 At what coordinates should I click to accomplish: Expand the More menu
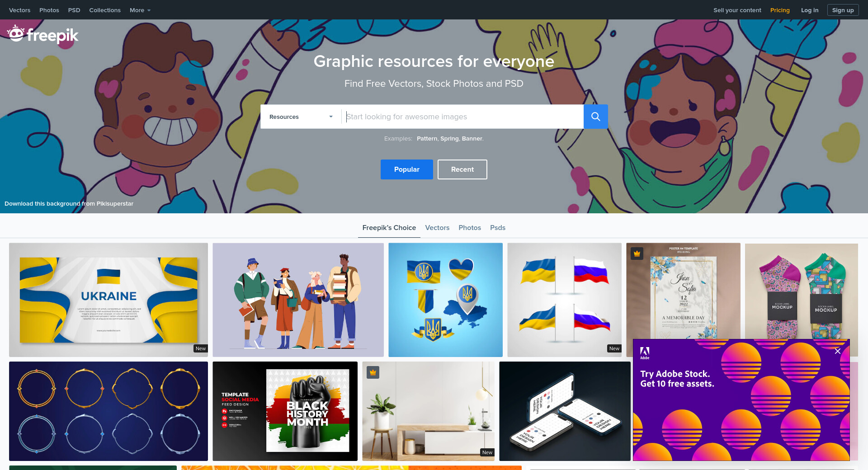coord(140,10)
